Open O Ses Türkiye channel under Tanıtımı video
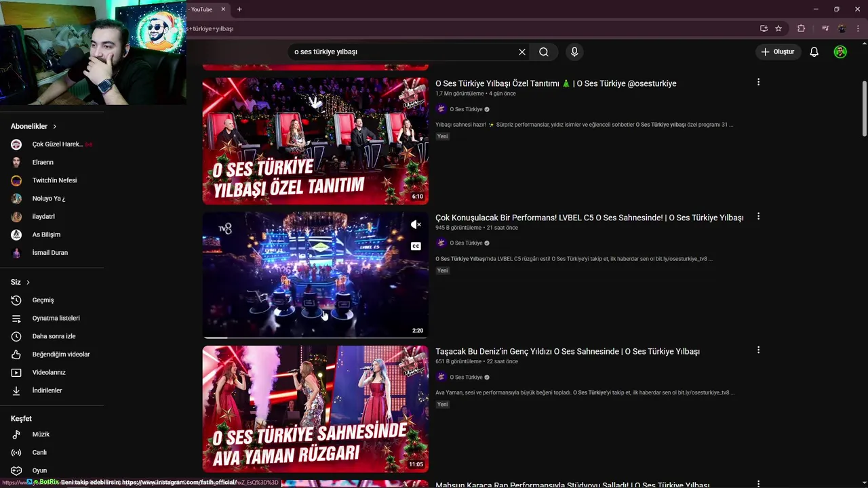868x488 pixels. 467,109
